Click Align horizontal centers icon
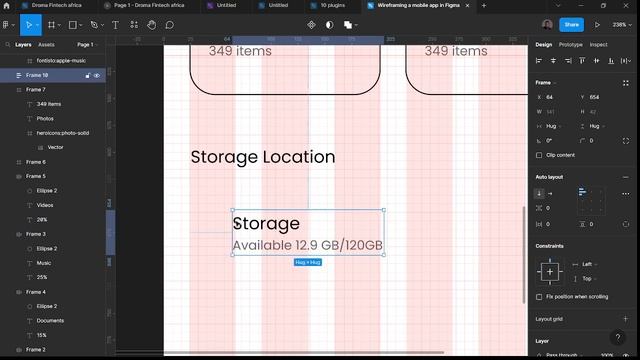The width and height of the screenshot is (640, 360). [553, 60]
